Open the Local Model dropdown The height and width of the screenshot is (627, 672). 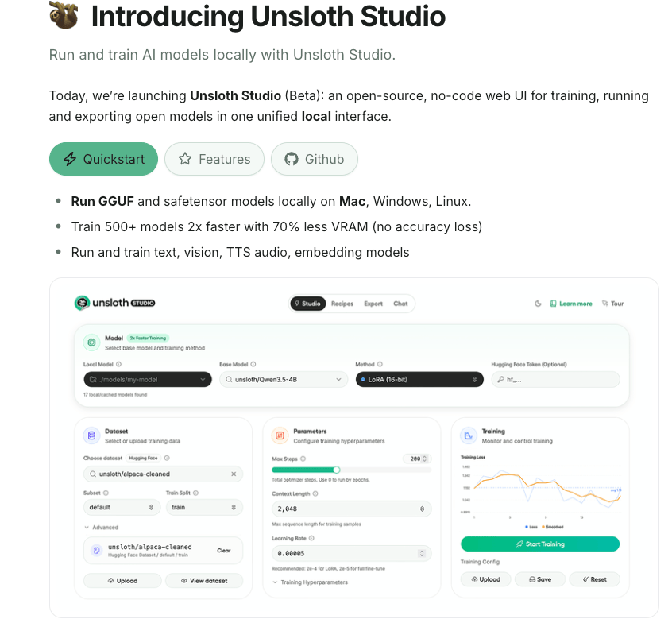(148, 380)
